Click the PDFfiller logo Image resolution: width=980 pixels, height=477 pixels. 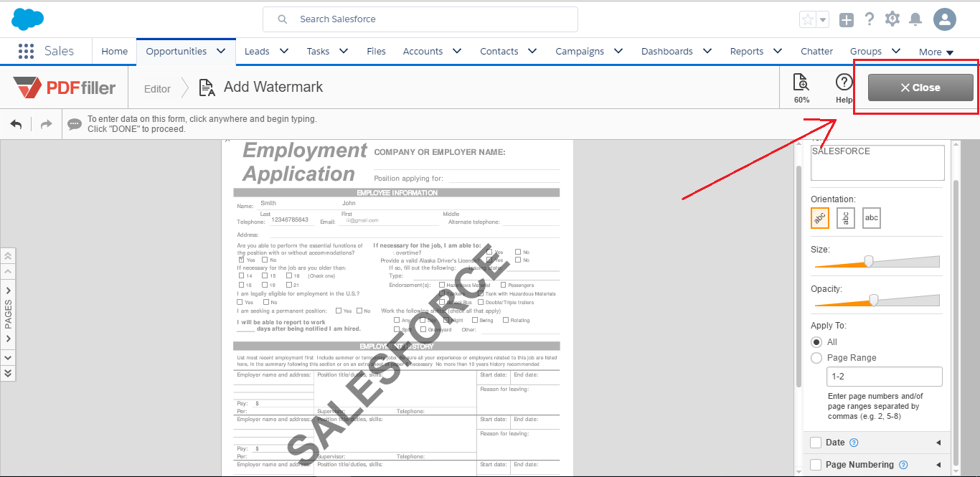[x=65, y=88]
